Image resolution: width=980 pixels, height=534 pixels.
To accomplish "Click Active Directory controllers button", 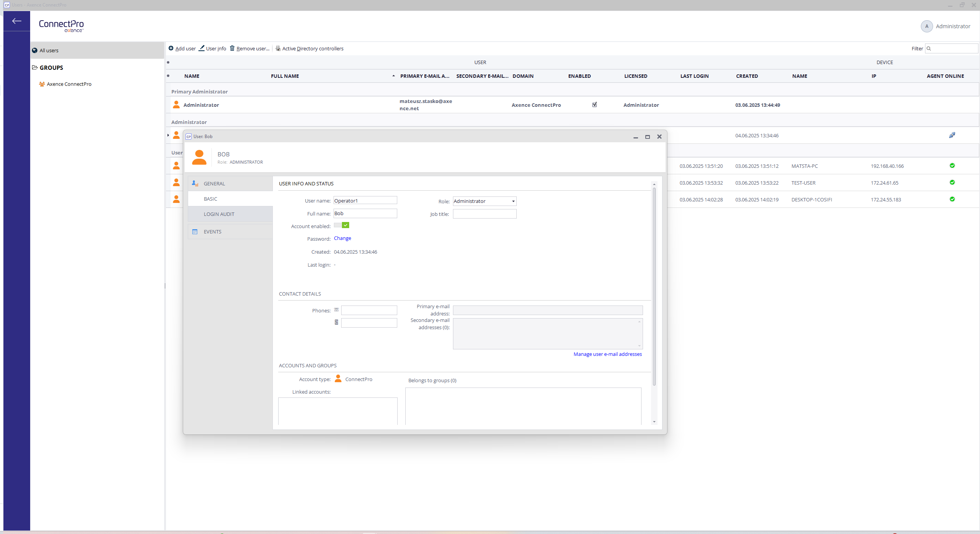I will (x=309, y=48).
